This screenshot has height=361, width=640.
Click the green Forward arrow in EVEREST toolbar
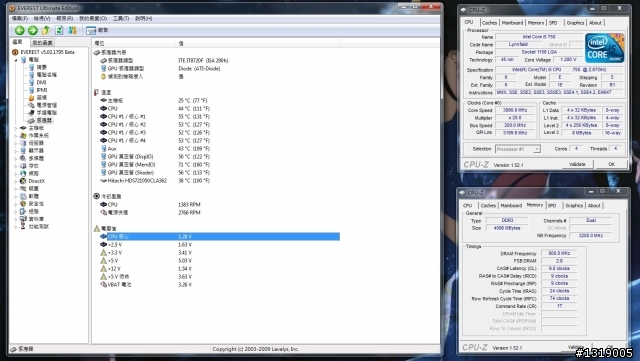33,30
